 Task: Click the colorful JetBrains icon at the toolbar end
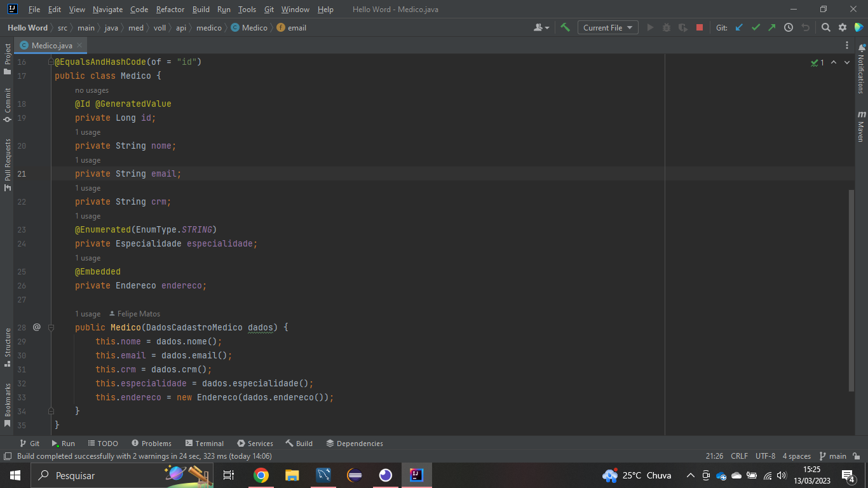[858, 27]
